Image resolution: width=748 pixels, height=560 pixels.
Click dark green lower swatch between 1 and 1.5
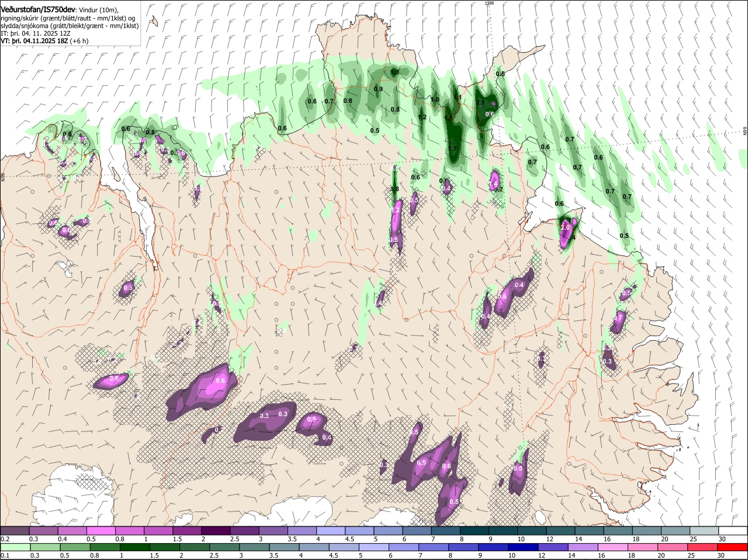click(x=134, y=547)
